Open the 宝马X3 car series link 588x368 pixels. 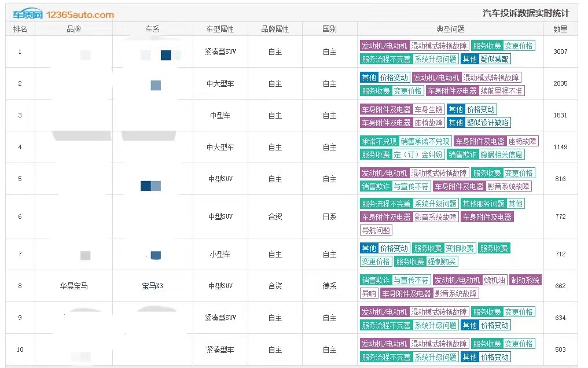(x=153, y=286)
